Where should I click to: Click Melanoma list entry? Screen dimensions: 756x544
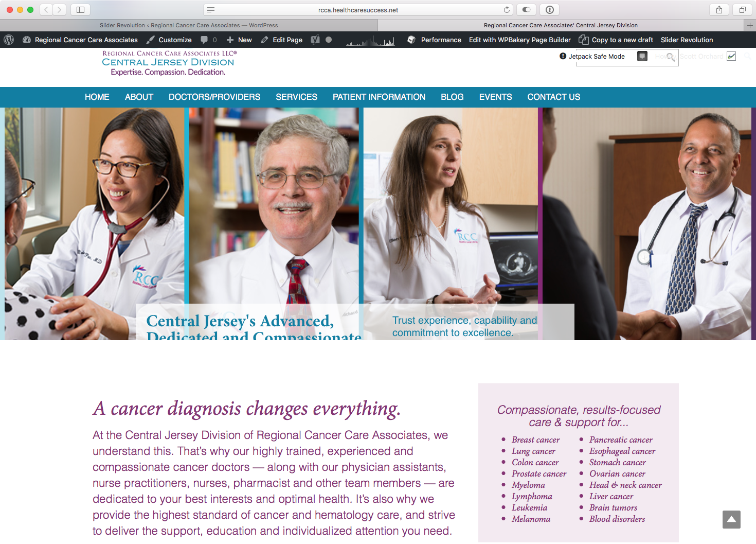(x=531, y=519)
